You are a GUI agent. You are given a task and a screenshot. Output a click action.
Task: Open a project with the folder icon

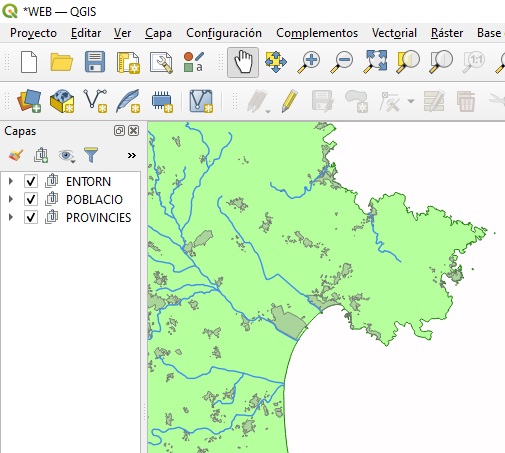(61, 62)
